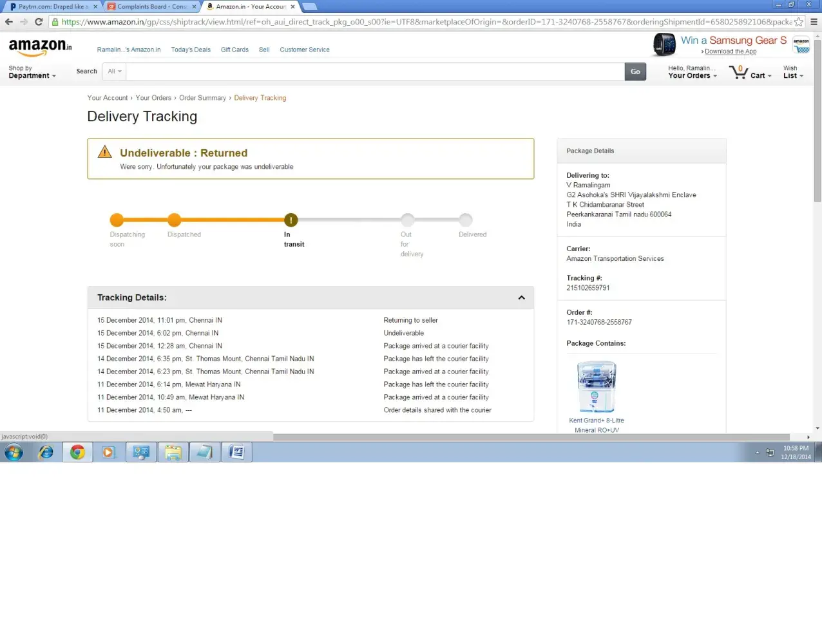Close the Amazon.in tab
Viewport: 822px width, 644px height.
[292, 6]
